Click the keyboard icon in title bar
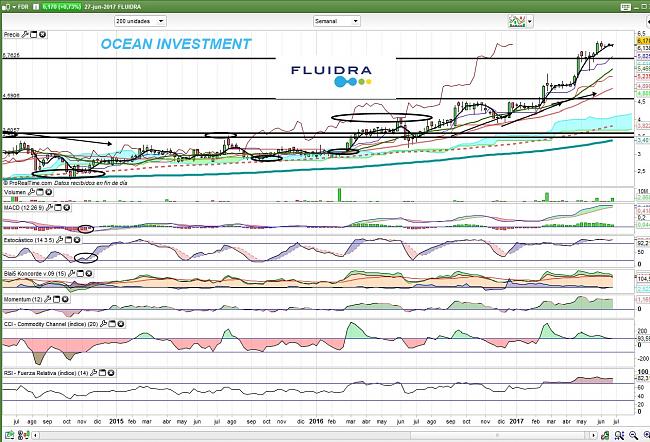The image size is (650, 442). (626, 7)
